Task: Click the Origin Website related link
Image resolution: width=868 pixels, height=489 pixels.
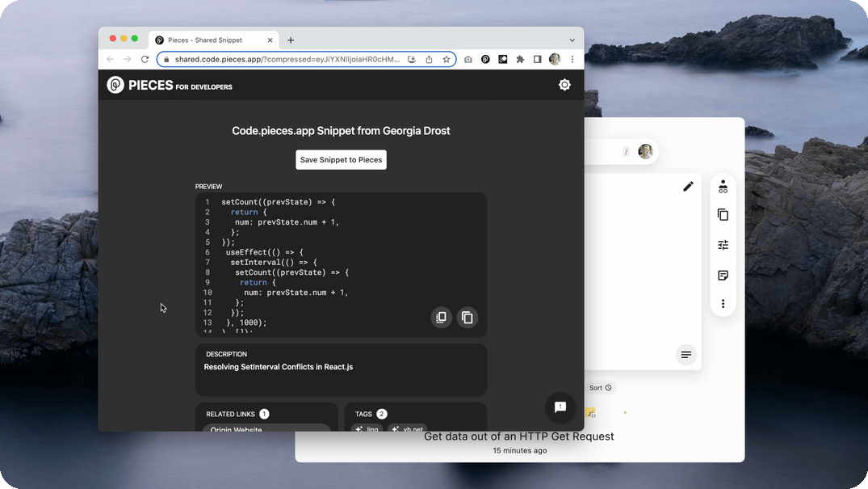Action: tap(266, 428)
